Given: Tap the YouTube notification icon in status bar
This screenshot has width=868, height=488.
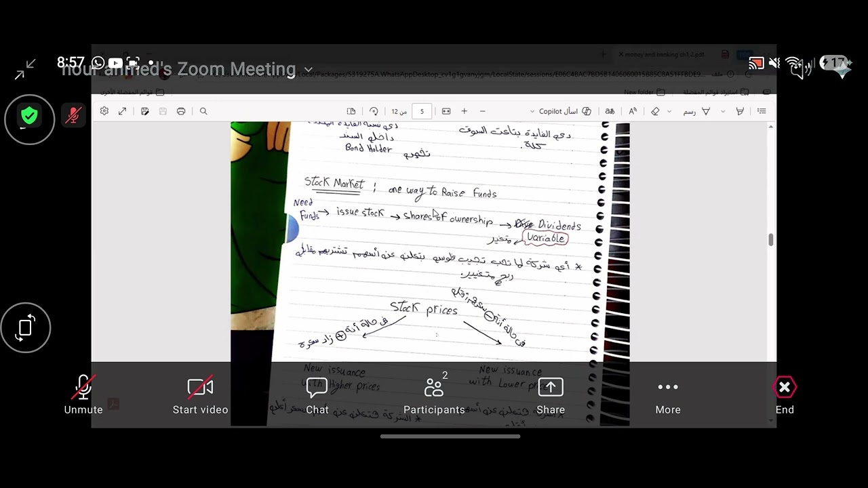Looking at the screenshot, I should click(x=115, y=62).
